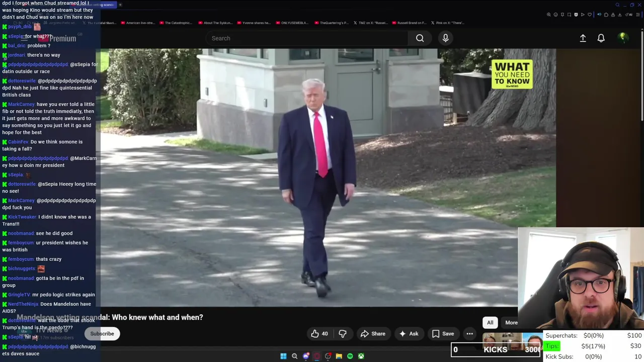Click the 'Superchats:' overlay label
The image size is (644, 362).
click(561, 335)
